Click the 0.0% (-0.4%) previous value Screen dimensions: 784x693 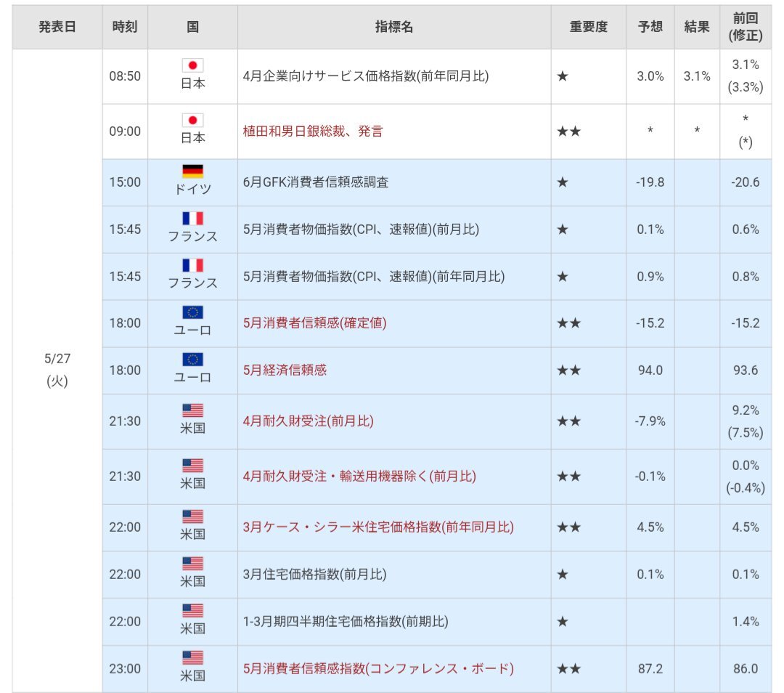tap(746, 477)
